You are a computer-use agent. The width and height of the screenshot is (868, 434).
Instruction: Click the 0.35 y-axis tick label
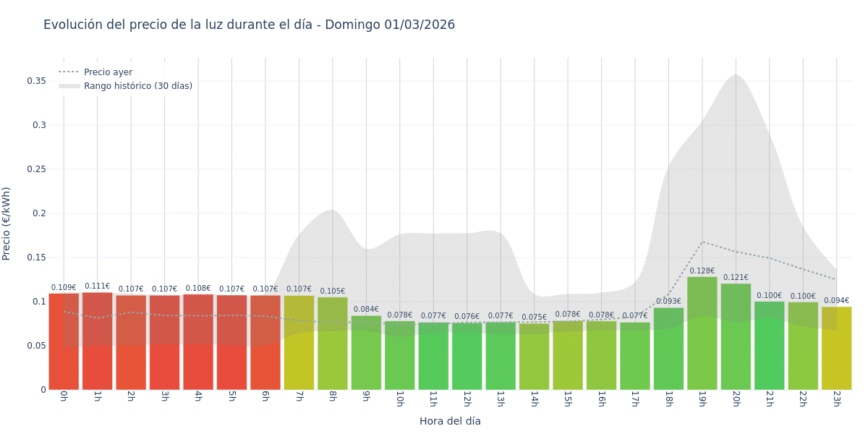tap(36, 81)
